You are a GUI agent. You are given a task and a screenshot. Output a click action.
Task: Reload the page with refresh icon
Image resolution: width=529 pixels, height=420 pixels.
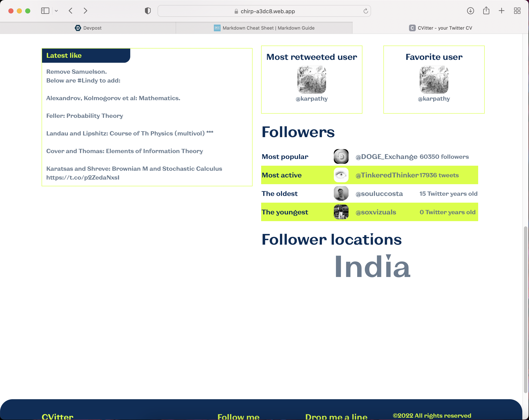(366, 11)
